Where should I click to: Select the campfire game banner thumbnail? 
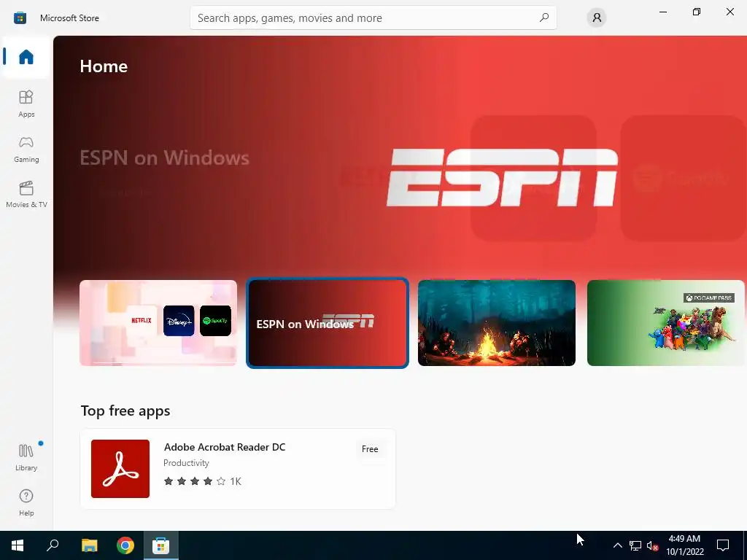pyautogui.click(x=496, y=323)
